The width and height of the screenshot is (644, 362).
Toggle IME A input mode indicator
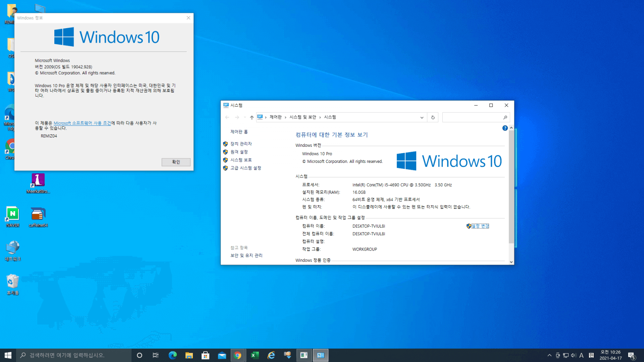pos(582,355)
